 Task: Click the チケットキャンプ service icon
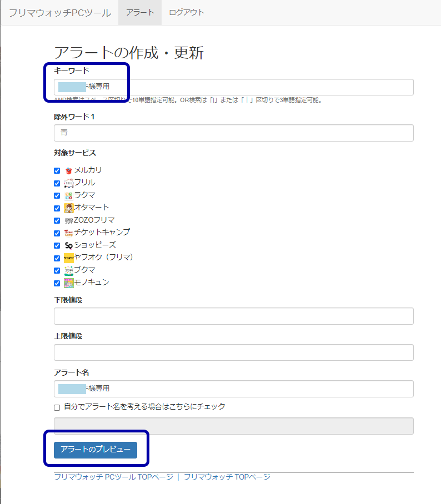69,233
